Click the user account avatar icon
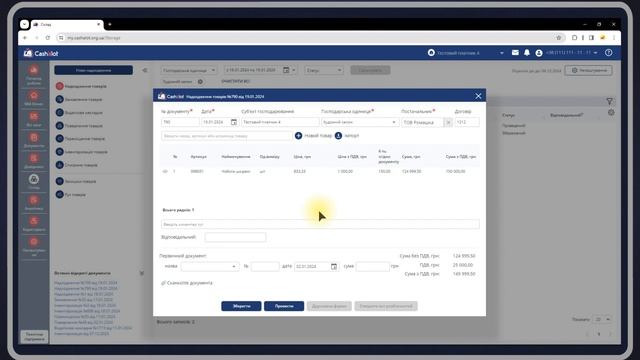 [x=539, y=53]
